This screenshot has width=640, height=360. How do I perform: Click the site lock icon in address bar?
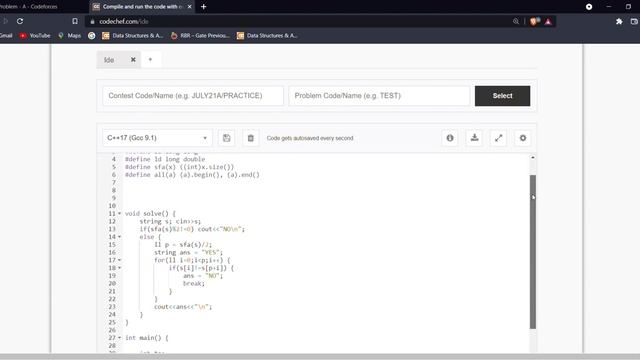coord(92,21)
